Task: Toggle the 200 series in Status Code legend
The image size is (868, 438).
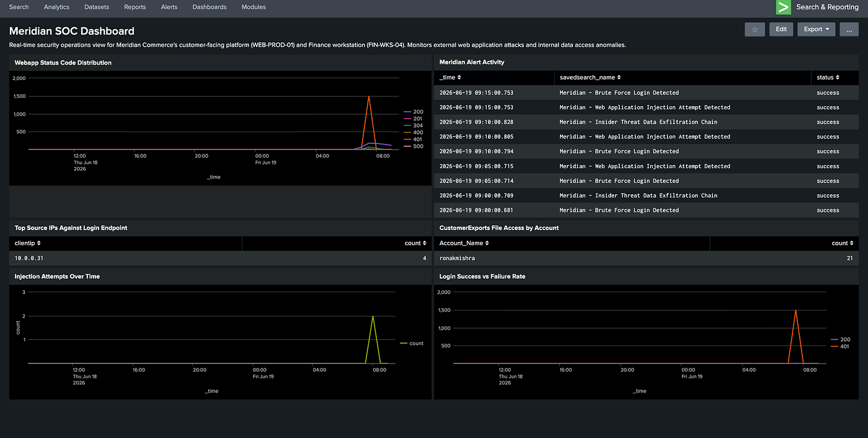Action: pos(413,112)
